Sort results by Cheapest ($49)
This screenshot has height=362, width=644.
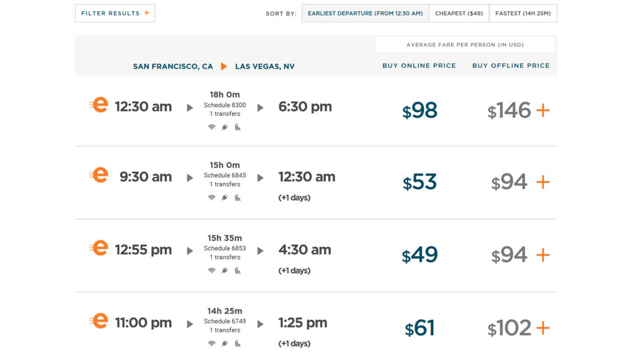click(458, 13)
